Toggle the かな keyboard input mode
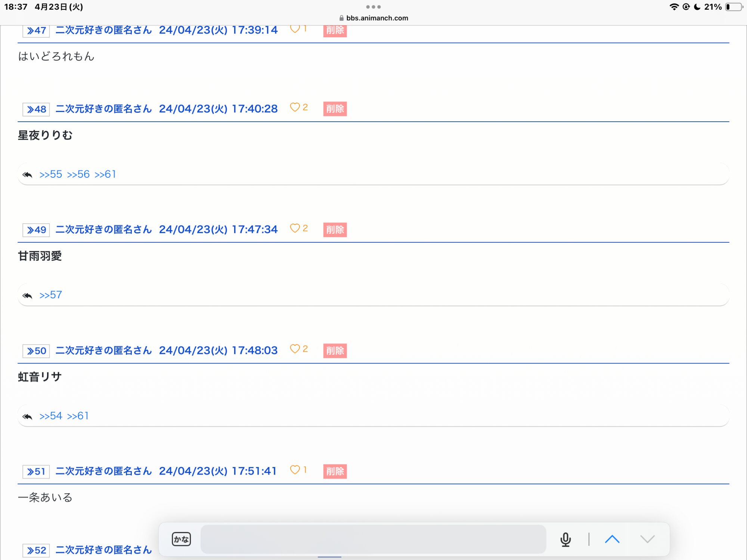Image resolution: width=747 pixels, height=560 pixels. 181,539
